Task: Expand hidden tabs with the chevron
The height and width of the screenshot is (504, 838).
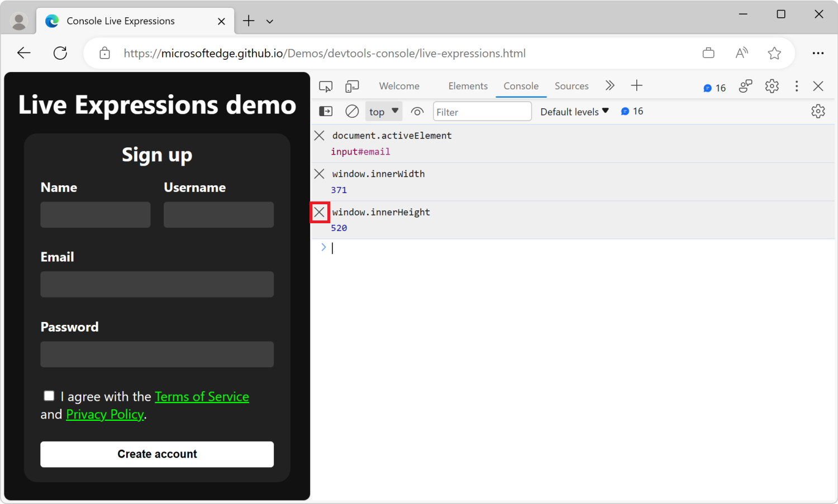Action: [x=610, y=85]
